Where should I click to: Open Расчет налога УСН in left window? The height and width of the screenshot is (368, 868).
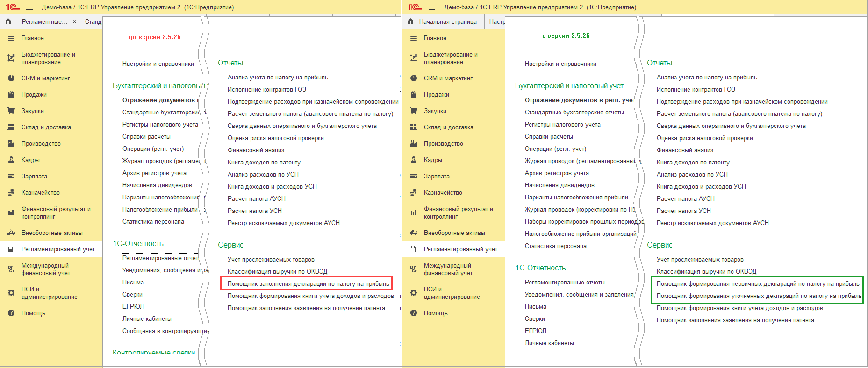coord(255,211)
